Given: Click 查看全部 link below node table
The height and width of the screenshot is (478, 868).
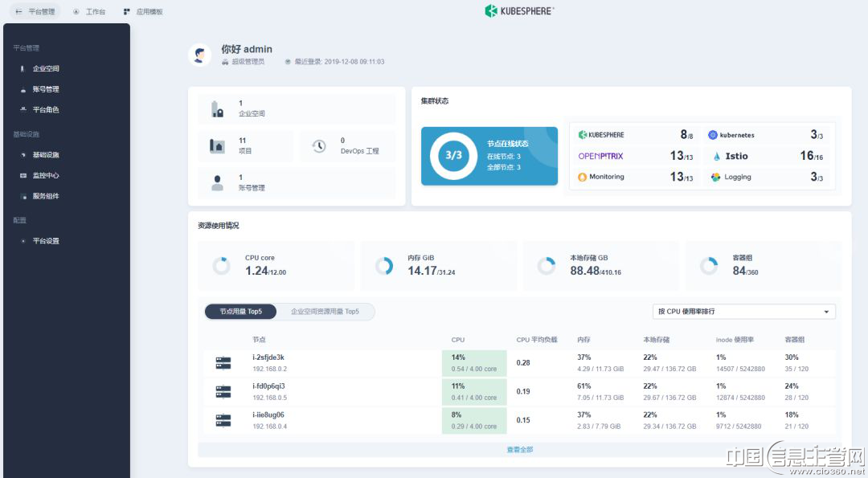Looking at the screenshot, I should 520,450.
